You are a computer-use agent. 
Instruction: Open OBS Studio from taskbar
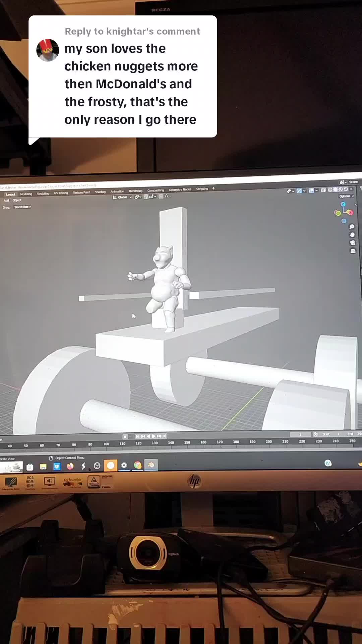[x=97, y=466]
